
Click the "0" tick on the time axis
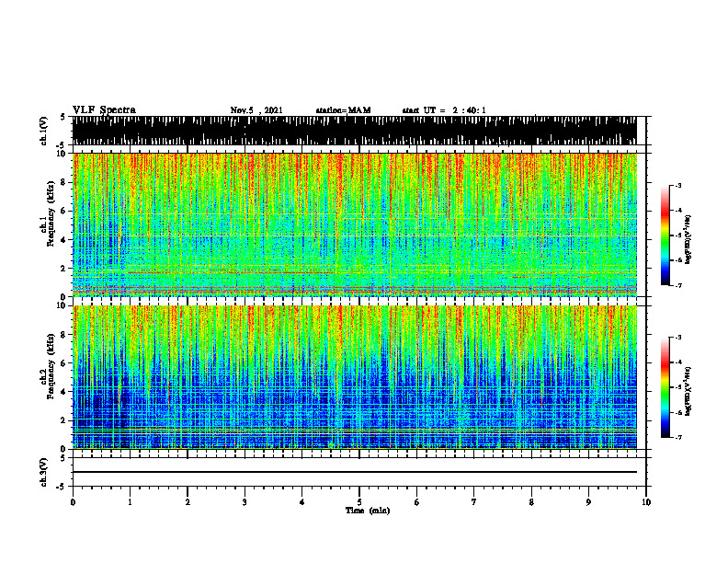tap(73, 502)
